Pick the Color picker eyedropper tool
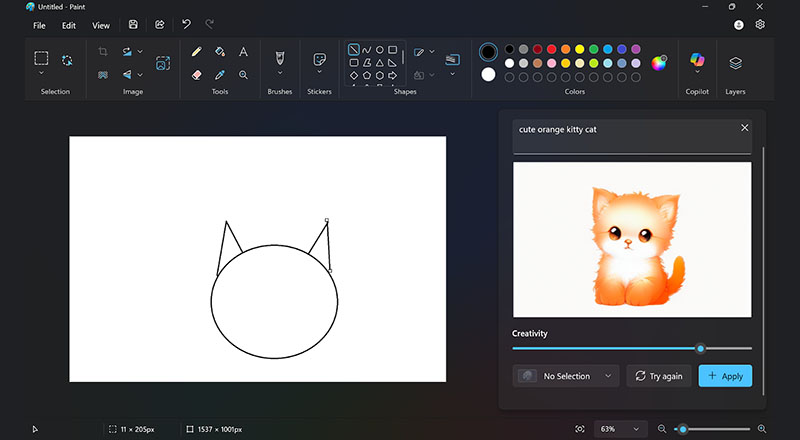This screenshot has width=800, height=440. pyautogui.click(x=219, y=74)
